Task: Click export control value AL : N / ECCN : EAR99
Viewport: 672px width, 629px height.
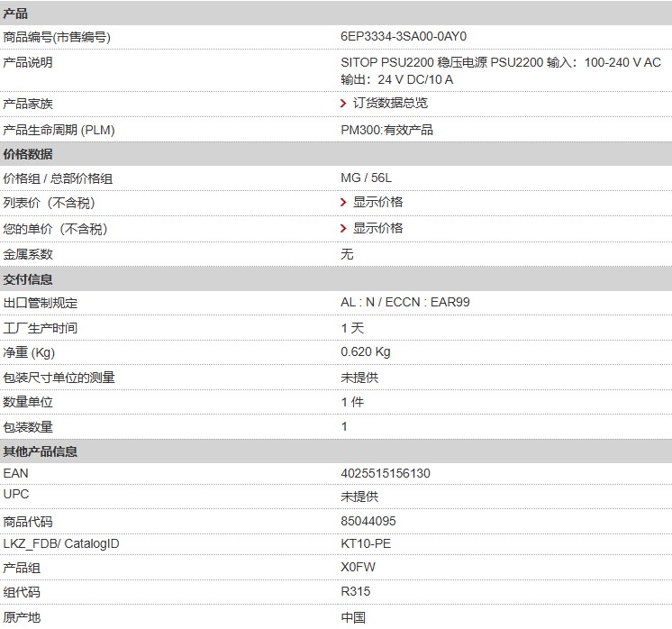Action: 404,303
